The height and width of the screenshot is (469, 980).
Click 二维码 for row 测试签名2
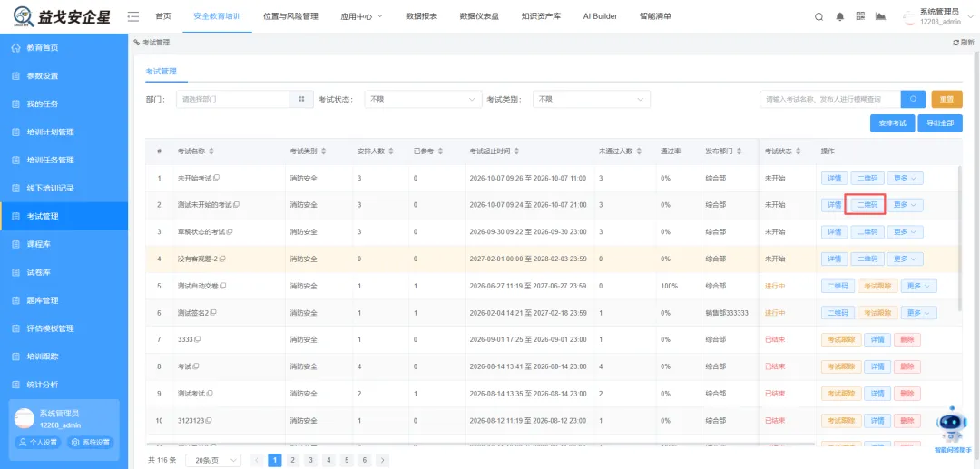[x=838, y=312]
